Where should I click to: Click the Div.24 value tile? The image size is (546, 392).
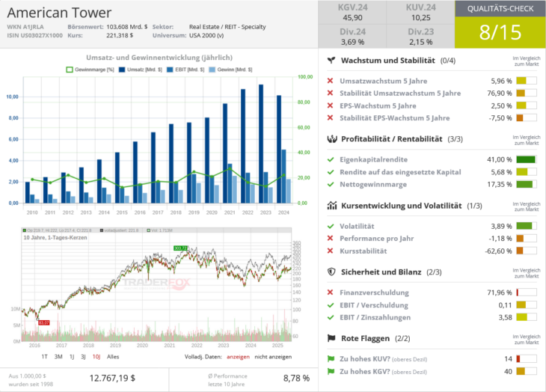(x=352, y=37)
